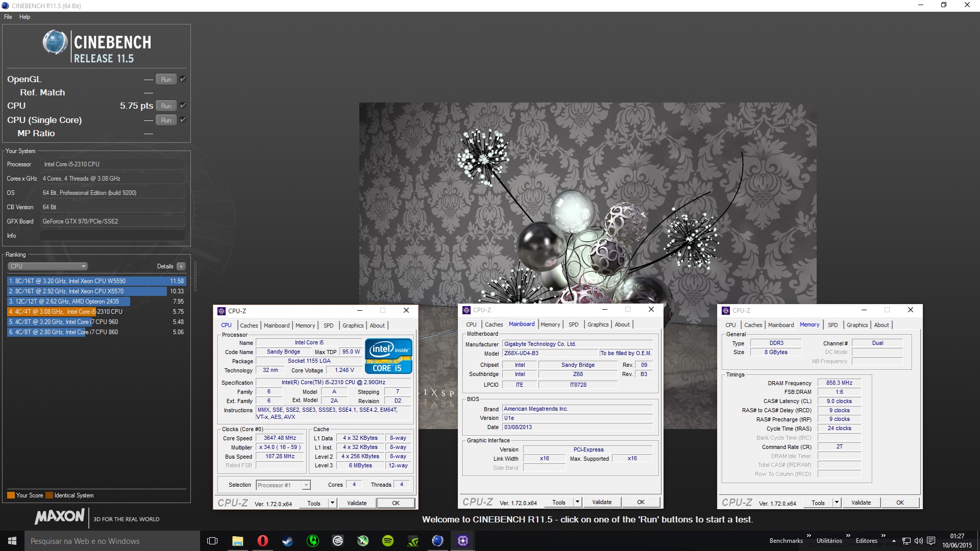This screenshot has width=980, height=551.
Task: Open Processor #1 selection dropdown
Action: (283, 485)
